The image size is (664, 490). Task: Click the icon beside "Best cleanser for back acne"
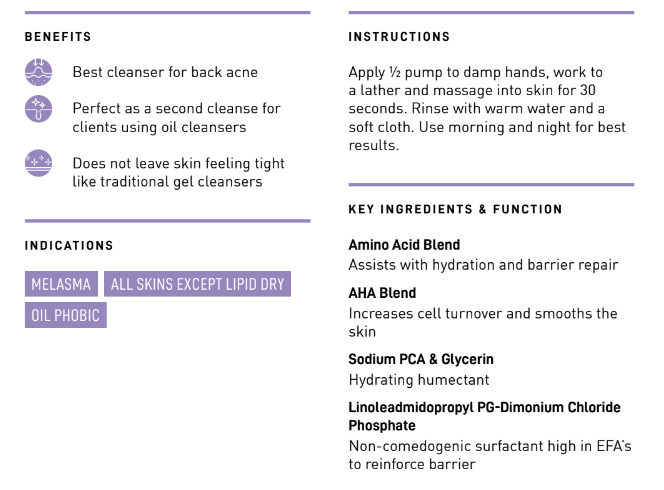coord(38,72)
